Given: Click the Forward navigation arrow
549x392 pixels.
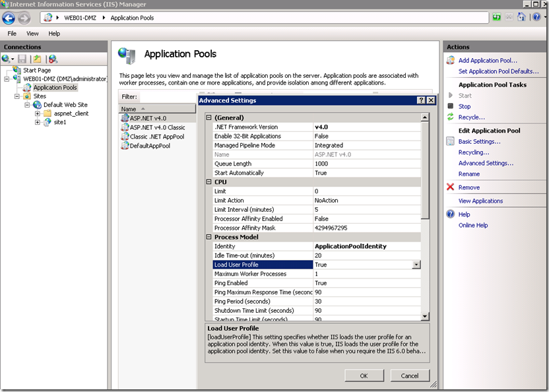Looking at the screenshot, I should (x=24, y=18).
